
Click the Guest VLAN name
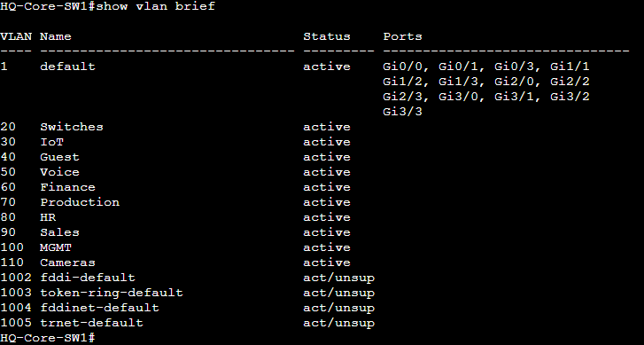click(x=59, y=157)
